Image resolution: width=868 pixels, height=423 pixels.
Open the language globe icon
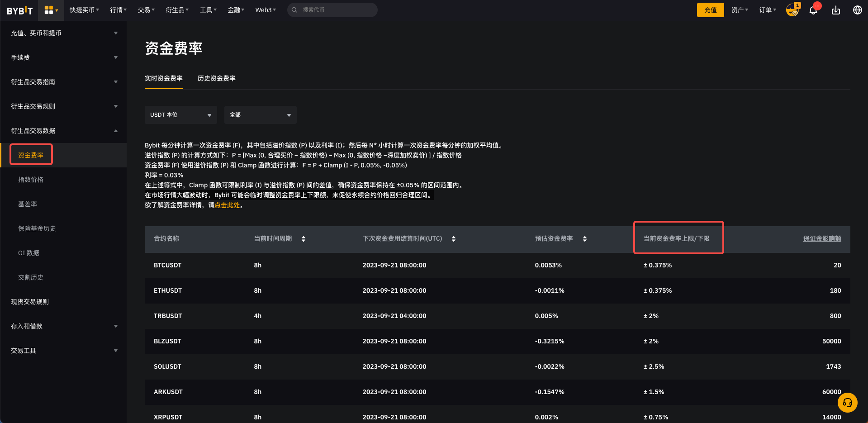pyautogui.click(x=857, y=10)
